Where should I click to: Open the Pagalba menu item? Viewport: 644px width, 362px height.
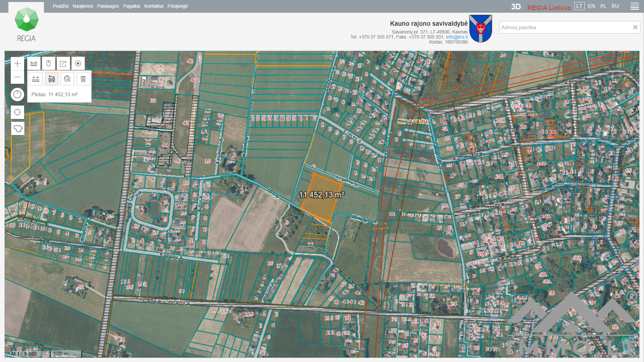(131, 6)
